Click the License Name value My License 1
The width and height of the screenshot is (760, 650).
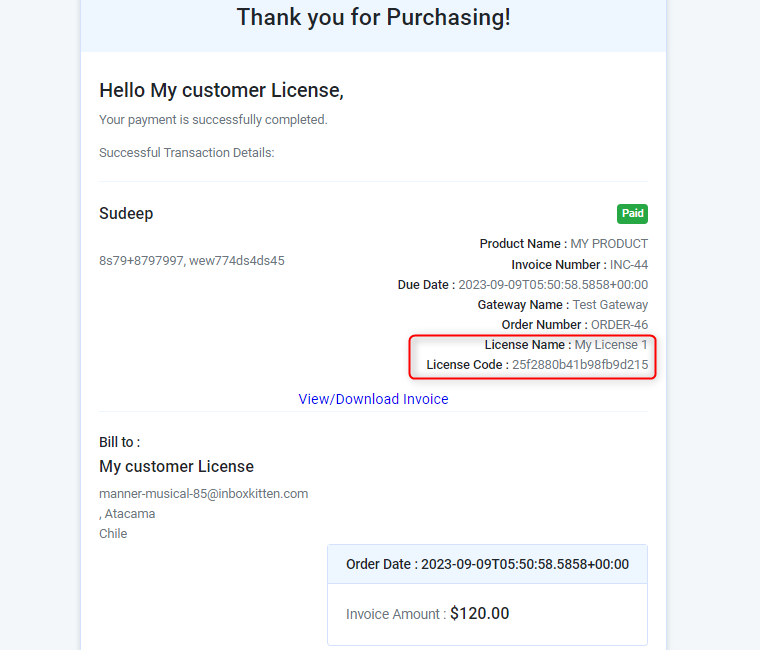(611, 345)
